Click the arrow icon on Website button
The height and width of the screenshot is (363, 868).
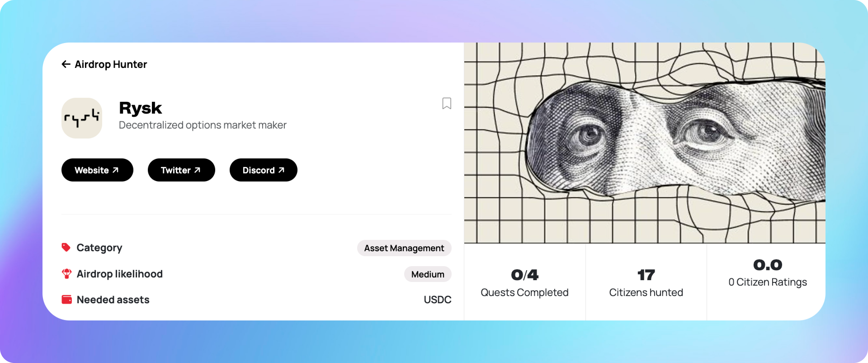coord(116,170)
